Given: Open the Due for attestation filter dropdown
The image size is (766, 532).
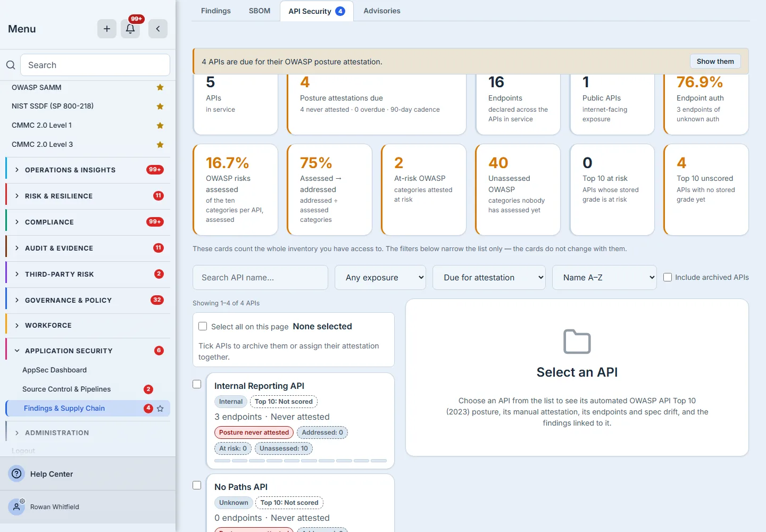Looking at the screenshot, I should pyautogui.click(x=489, y=278).
